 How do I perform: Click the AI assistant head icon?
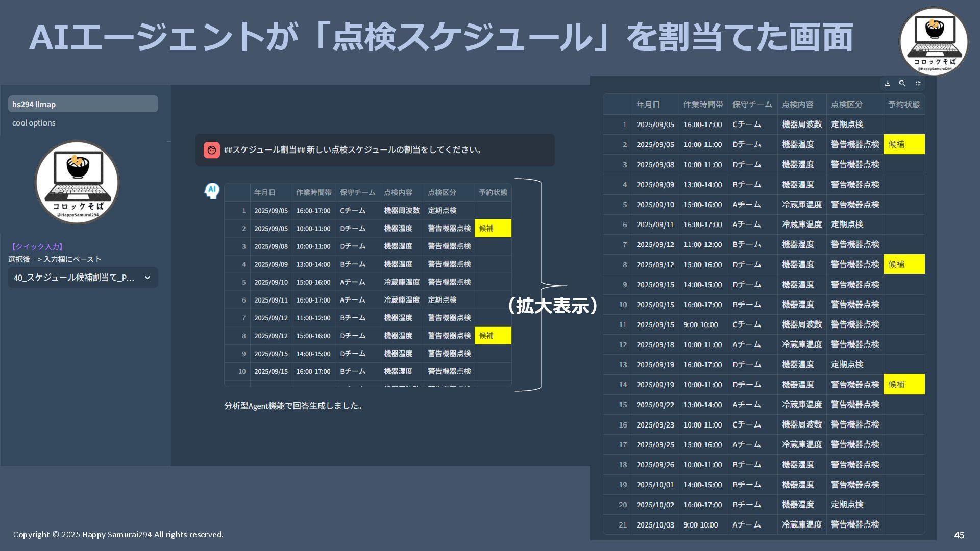tap(212, 191)
